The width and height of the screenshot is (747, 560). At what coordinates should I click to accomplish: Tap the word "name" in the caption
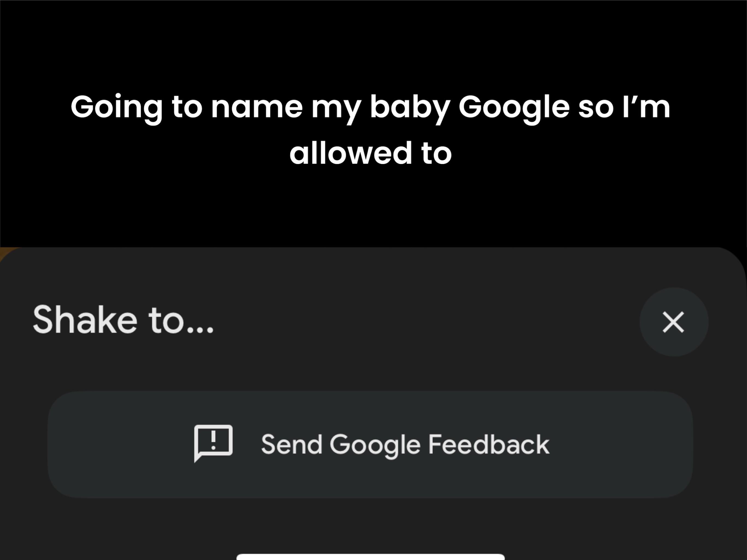click(257, 107)
